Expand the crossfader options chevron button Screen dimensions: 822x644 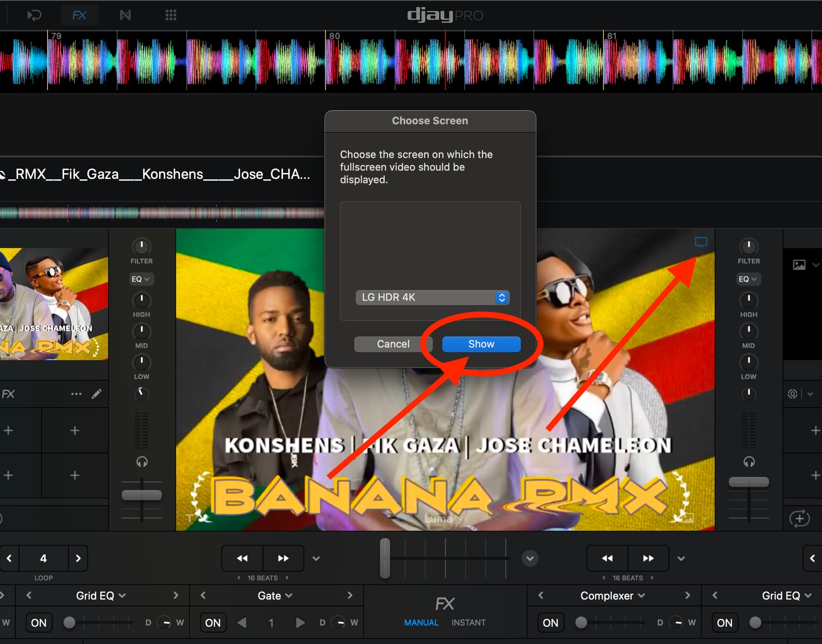[x=530, y=558]
